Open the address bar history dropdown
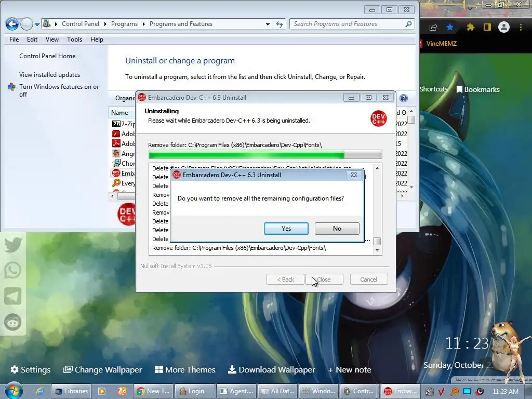Viewport: 532px width, 399px height. point(268,24)
